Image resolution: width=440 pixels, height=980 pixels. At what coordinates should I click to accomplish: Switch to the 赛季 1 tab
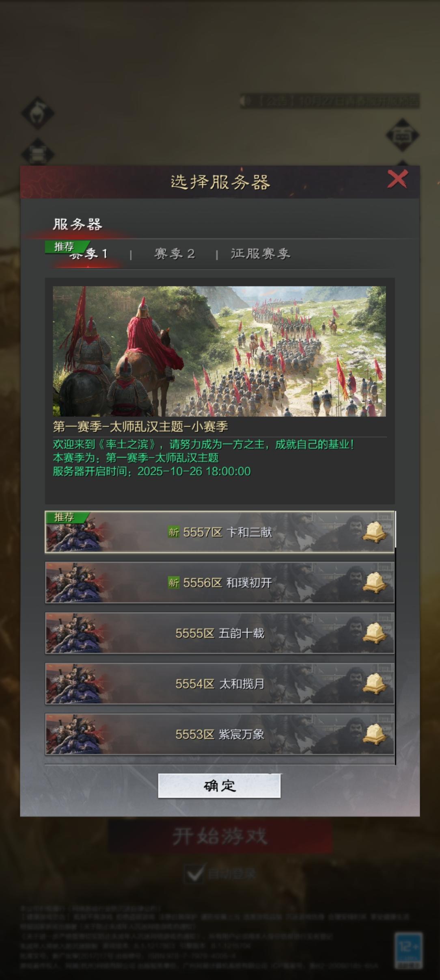pyautogui.click(x=88, y=254)
